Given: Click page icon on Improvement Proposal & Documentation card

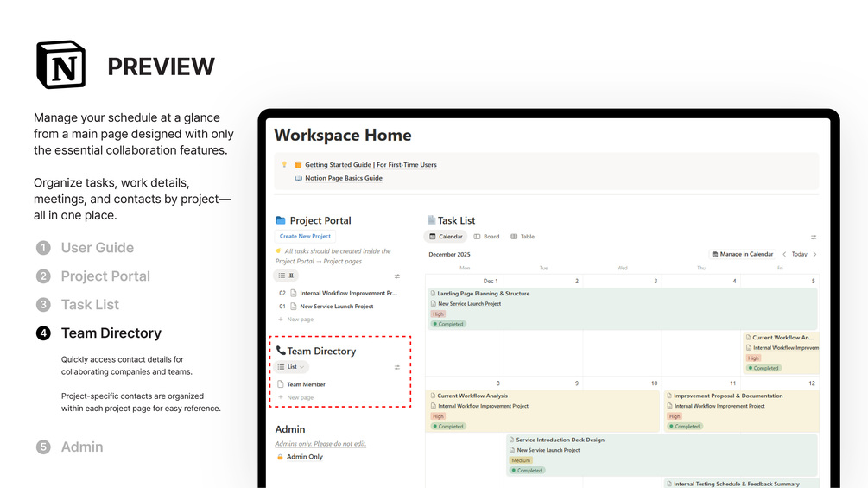Looking at the screenshot, I should (x=670, y=396).
